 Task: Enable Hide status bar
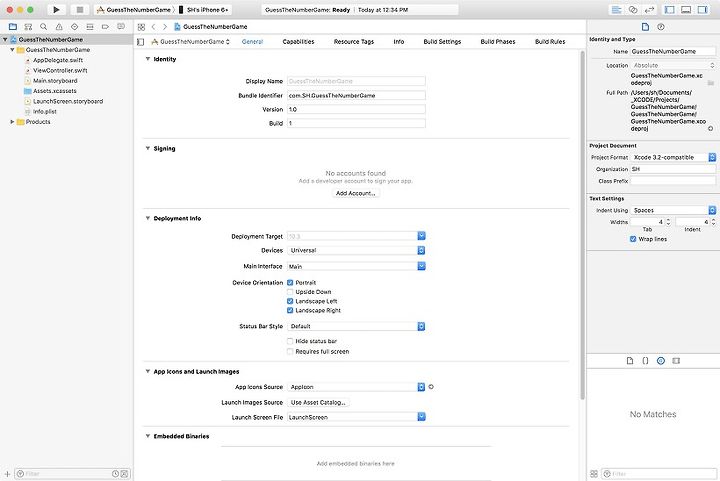tap(290, 341)
